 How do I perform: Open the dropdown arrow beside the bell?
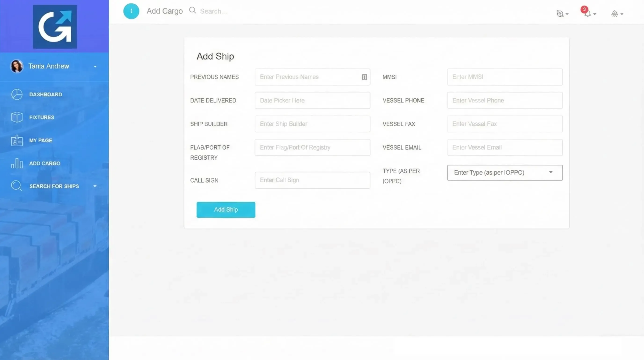tap(594, 15)
